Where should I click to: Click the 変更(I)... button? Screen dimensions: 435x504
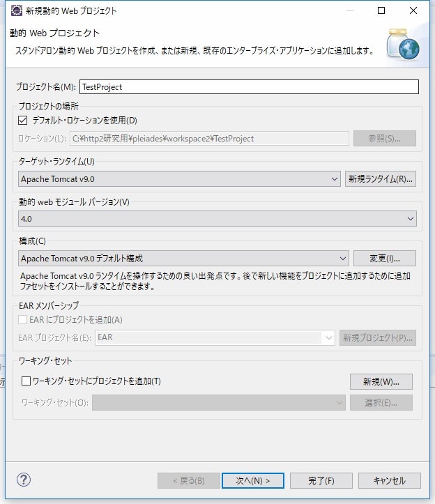(x=385, y=259)
